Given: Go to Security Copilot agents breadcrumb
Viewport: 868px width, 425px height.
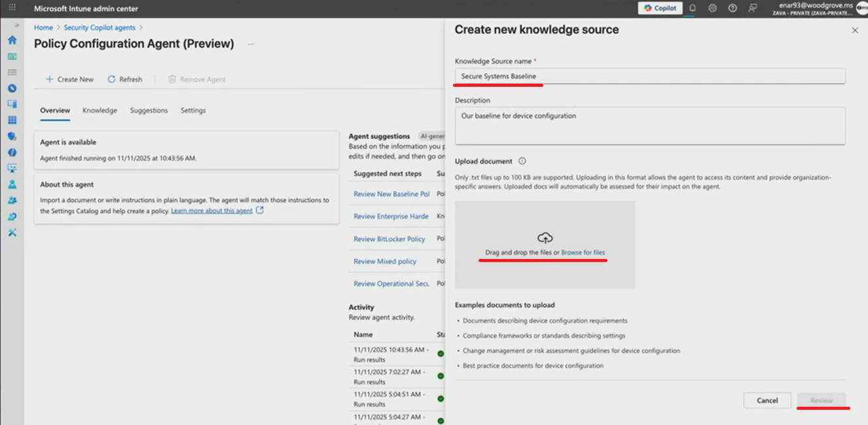Looking at the screenshot, I should click(99, 27).
